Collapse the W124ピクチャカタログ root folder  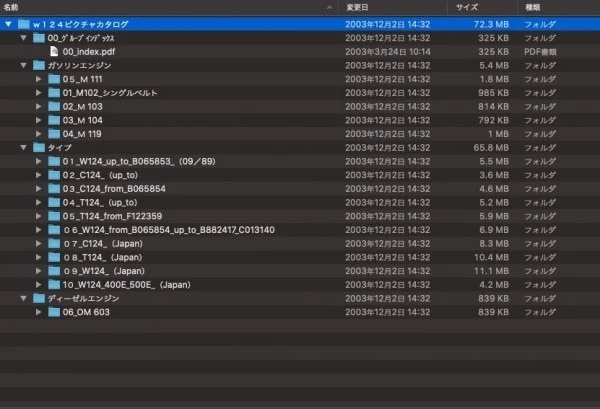(8, 23)
